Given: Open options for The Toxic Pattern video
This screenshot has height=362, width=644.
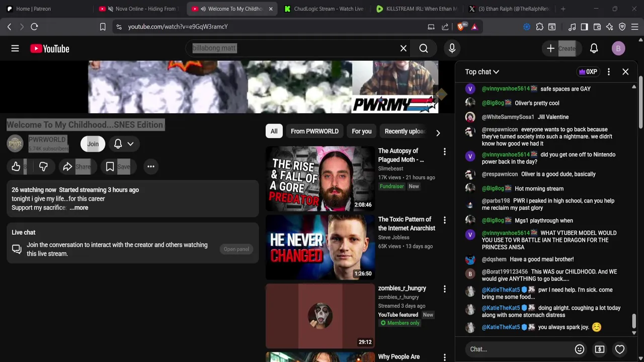Looking at the screenshot, I should coord(444,220).
